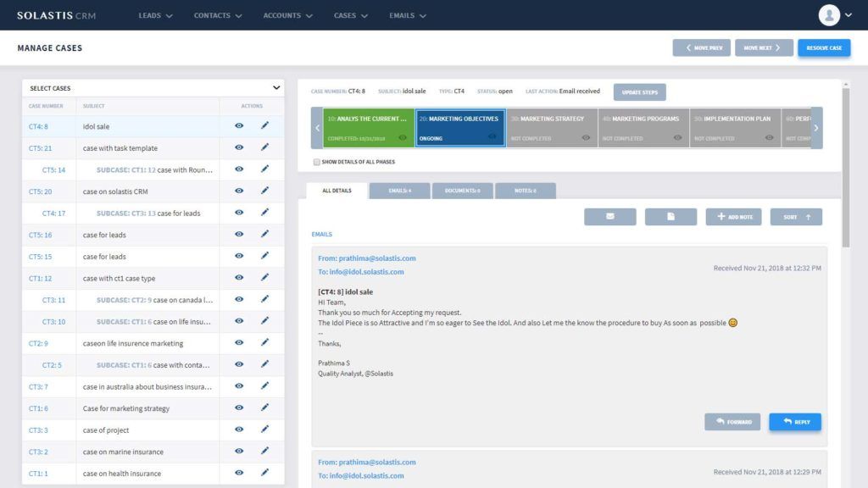Click the edit pencil for idol sale case
Screen dimensions: 868x488
point(264,125)
